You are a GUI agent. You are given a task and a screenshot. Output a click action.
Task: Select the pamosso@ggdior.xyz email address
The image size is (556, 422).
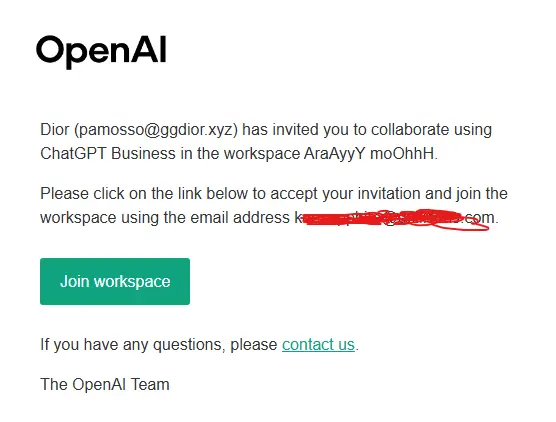tap(156, 130)
